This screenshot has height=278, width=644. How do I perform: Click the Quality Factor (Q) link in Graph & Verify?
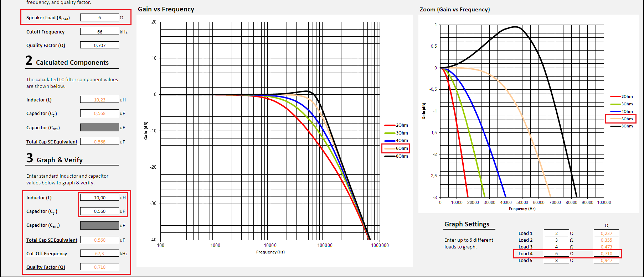point(46,267)
